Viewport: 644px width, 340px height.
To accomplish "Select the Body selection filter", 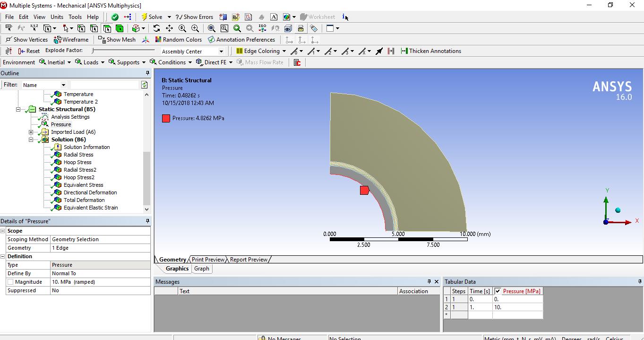I will click(120, 28).
